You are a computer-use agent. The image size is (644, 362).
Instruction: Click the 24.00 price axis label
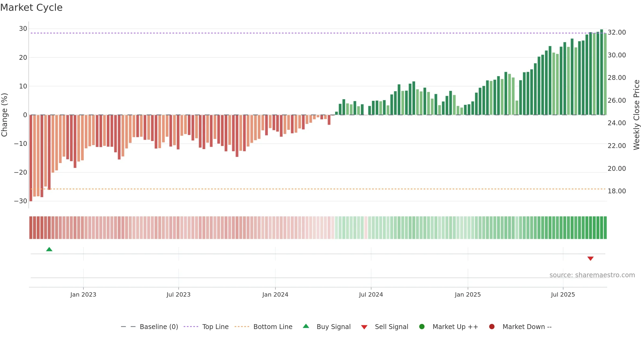(x=617, y=123)
